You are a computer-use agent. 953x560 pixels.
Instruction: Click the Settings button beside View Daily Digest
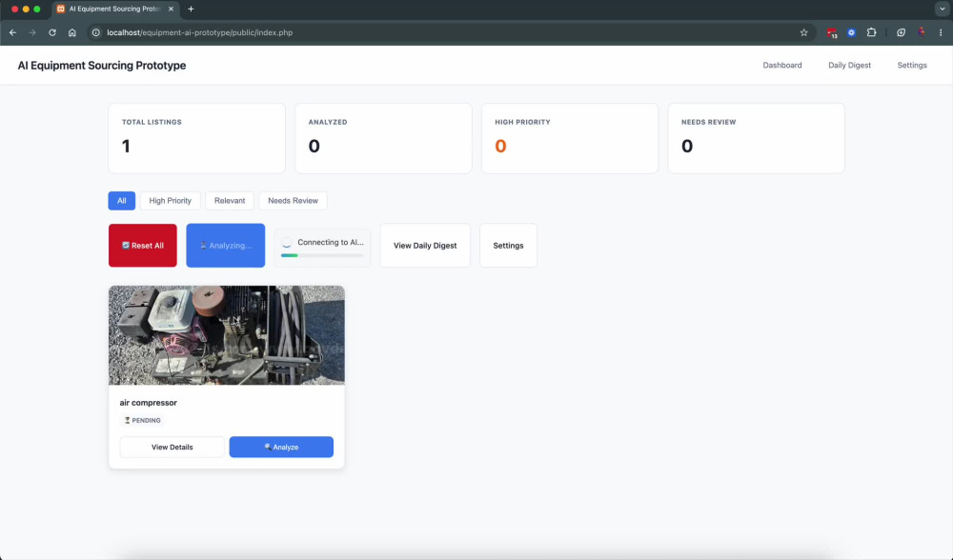coord(508,246)
